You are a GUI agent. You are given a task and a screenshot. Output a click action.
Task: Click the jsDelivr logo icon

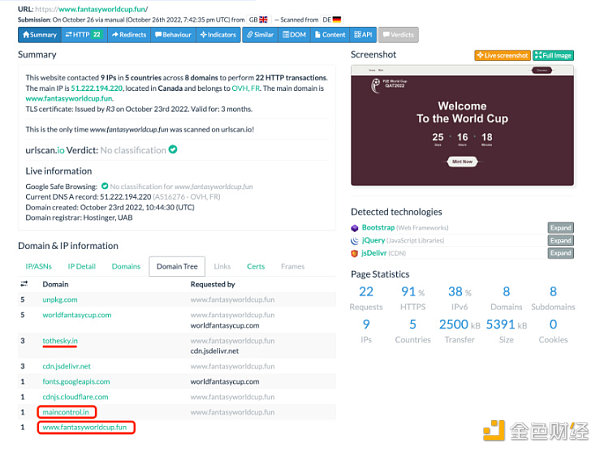[x=355, y=253]
